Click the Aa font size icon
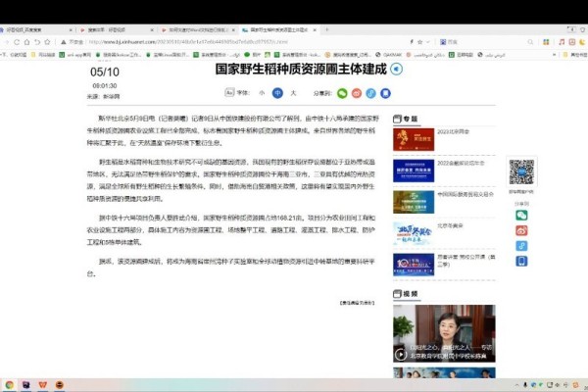 pos(229,92)
